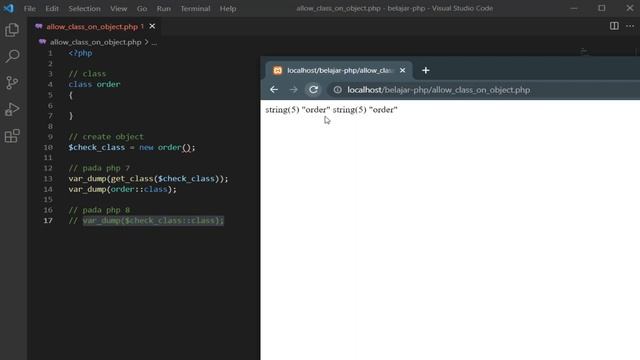
Task: Open the Extensions view
Action: click(12, 136)
